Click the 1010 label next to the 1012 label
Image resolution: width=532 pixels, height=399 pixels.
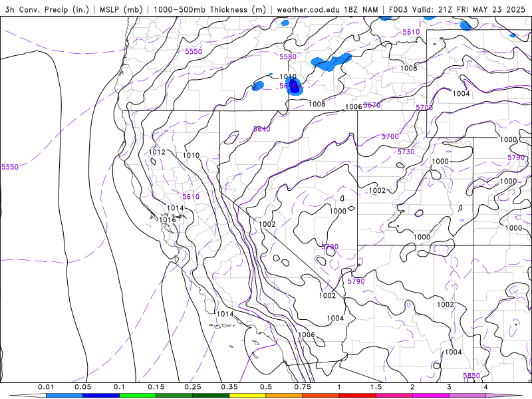coord(191,156)
